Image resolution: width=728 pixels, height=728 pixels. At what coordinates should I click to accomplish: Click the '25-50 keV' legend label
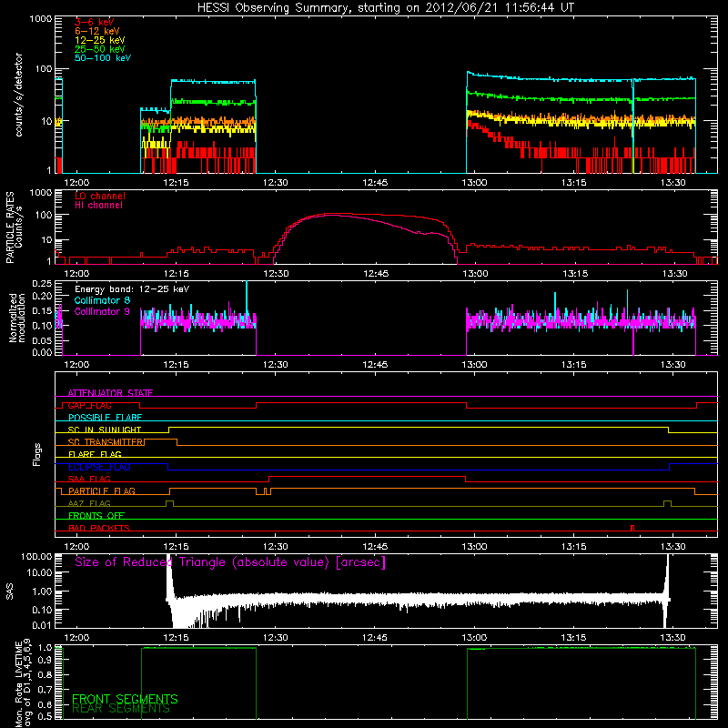[x=100, y=49]
